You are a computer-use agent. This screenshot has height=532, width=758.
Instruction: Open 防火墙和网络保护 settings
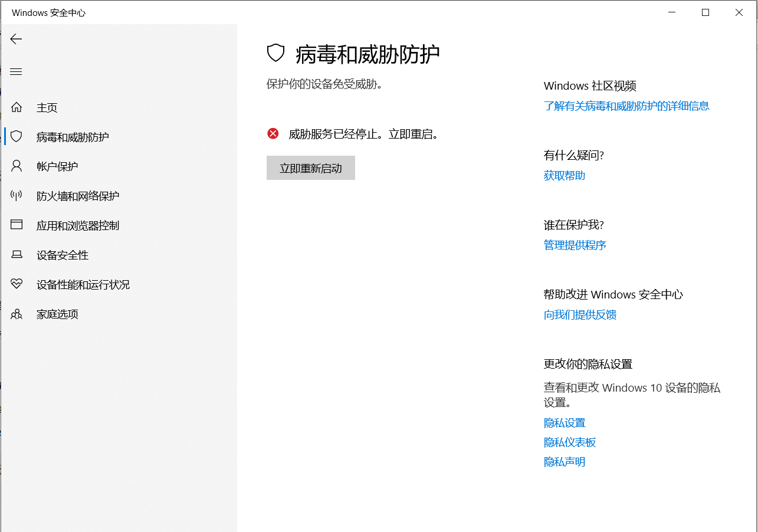[x=76, y=195]
